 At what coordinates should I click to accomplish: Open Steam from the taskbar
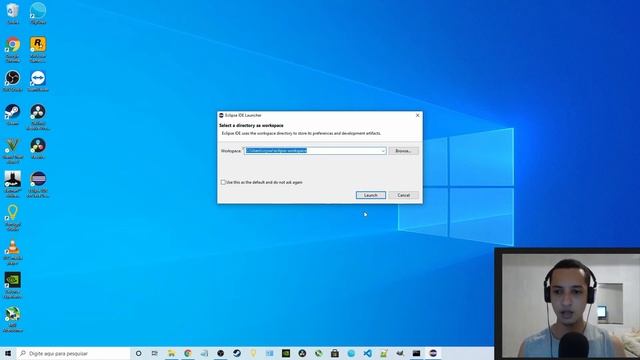[x=237, y=353]
